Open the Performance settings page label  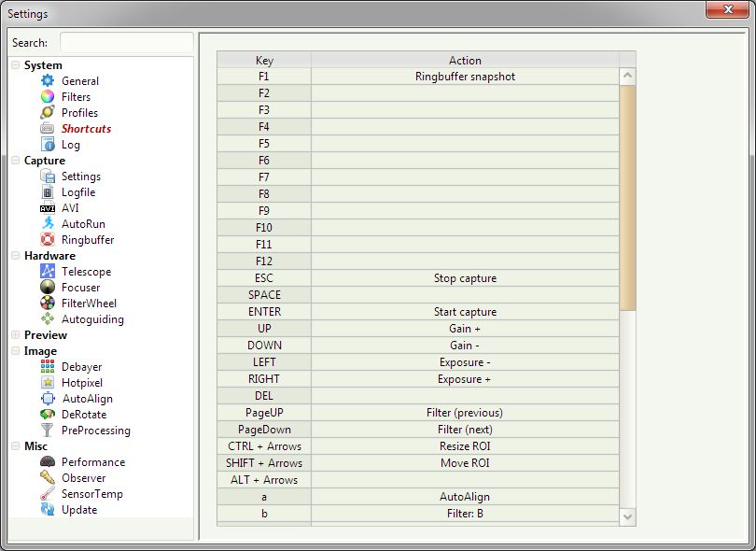[93, 462]
